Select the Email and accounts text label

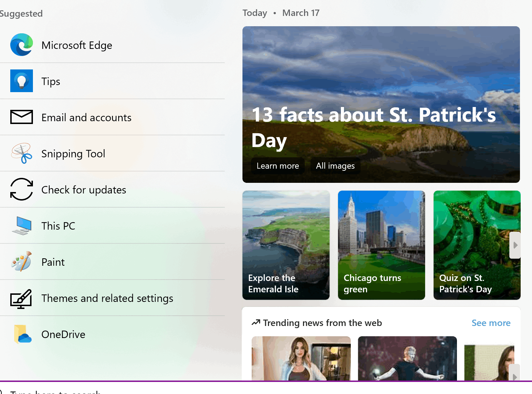[x=86, y=118]
